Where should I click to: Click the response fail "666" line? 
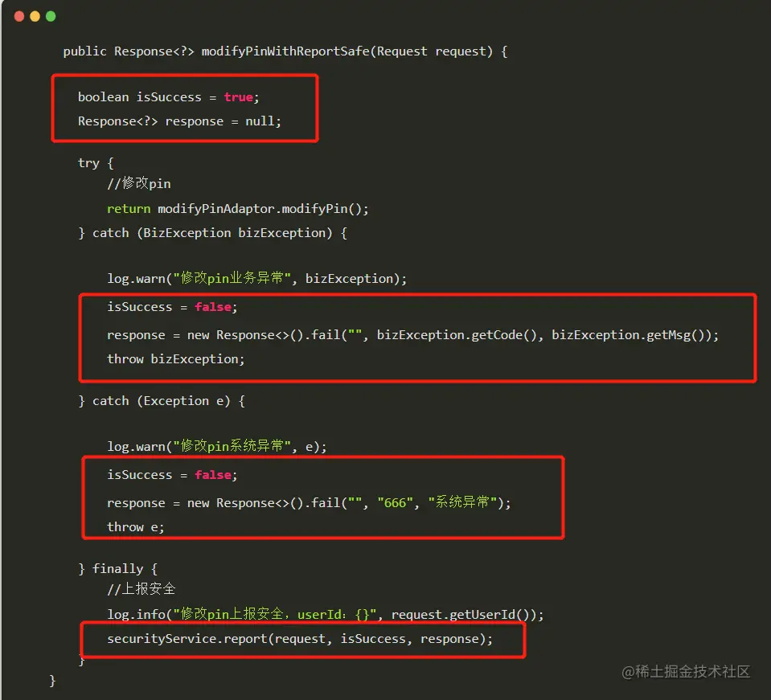point(309,502)
